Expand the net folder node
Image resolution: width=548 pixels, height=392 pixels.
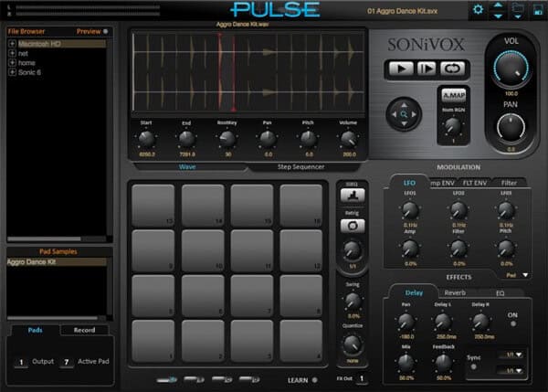[x=12, y=53]
